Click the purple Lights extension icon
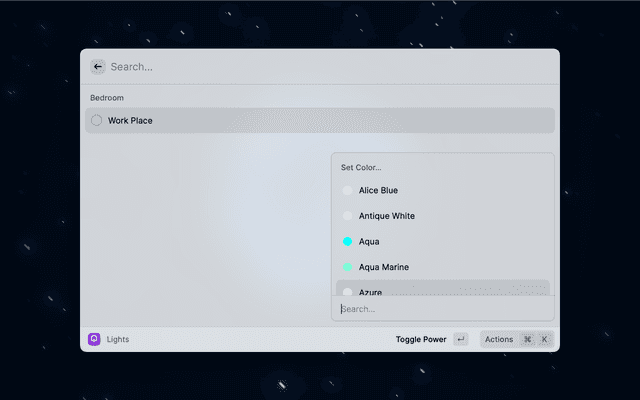The width and height of the screenshot is (640, 400). tap(94, 339)
